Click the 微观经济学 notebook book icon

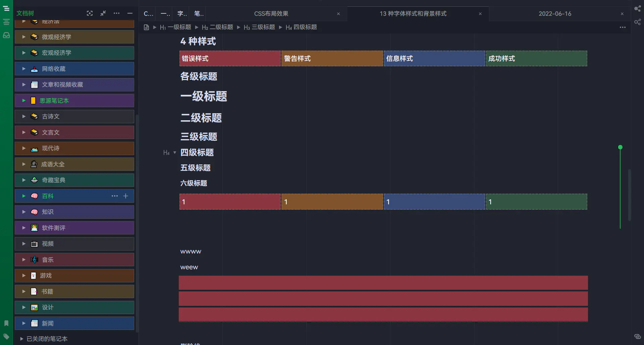tap(34, 37)
